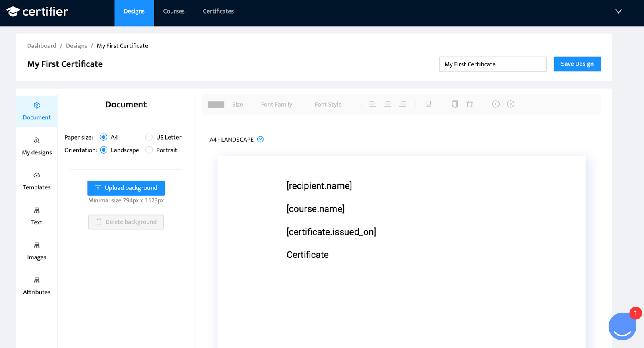The height and width of the screenshot is (348, 644).
Task: Expand the account menu chevron
Action: 619,11
